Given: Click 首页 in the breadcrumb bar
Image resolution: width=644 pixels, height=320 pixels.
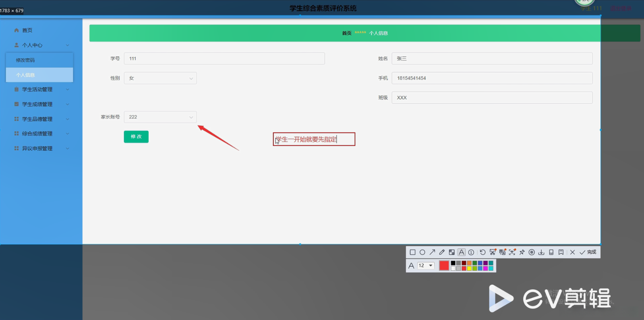Looking at the screenshot, I should click(347, 33).
